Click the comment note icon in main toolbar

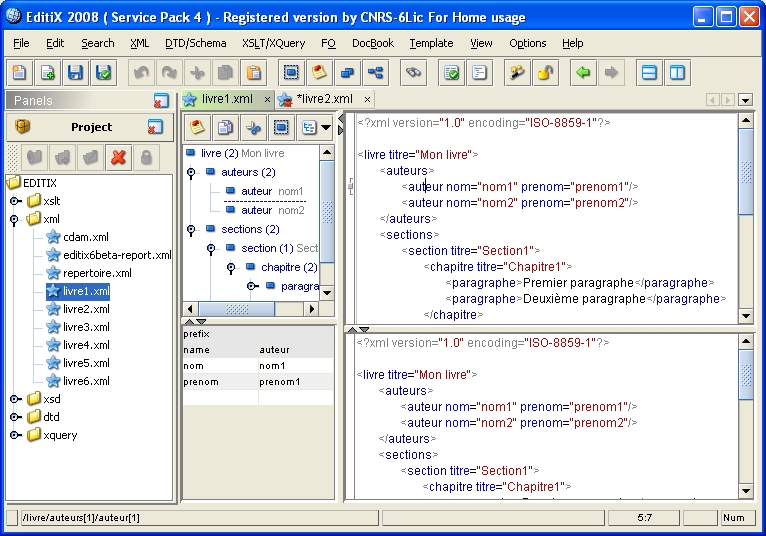319,73
